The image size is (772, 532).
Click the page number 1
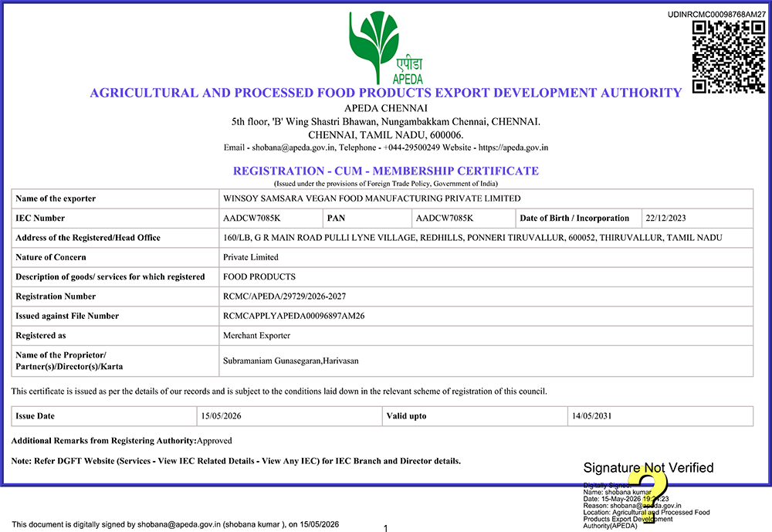click(385, 528)
